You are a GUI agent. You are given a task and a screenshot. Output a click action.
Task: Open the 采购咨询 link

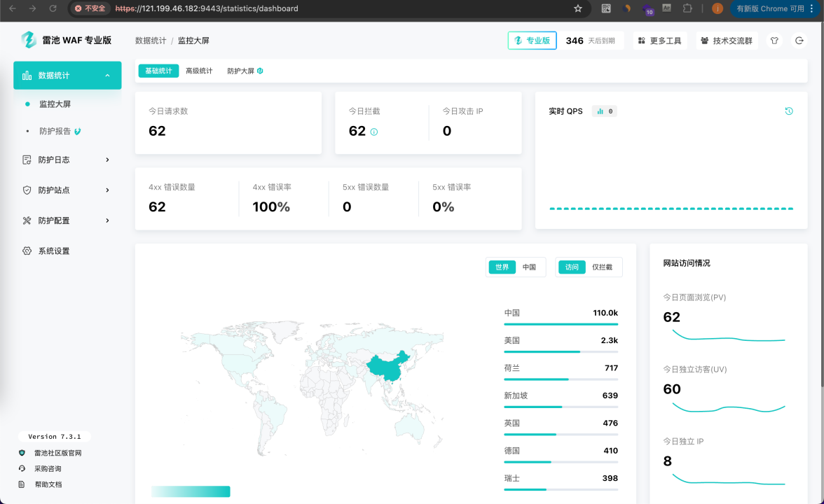tap(48, 468)
